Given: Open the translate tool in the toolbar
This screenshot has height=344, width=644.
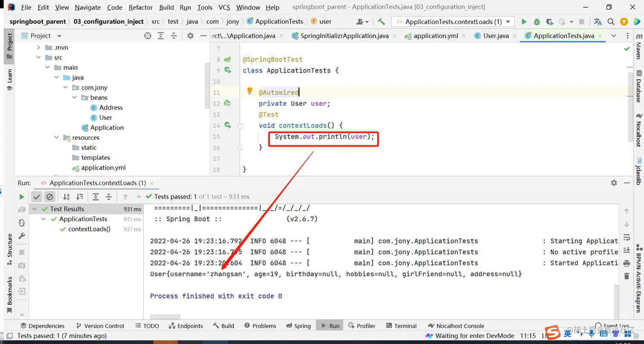Looking at the screenshot, I should point(598,22).
